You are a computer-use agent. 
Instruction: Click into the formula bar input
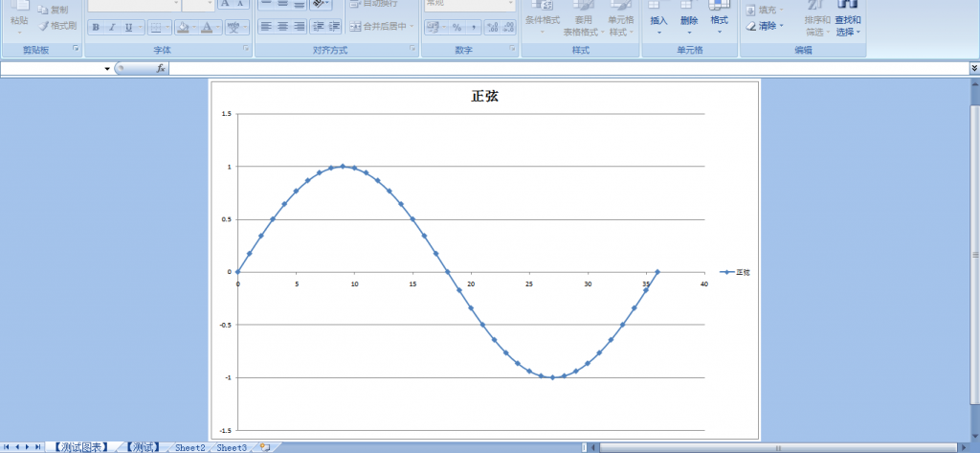(568, 68)
